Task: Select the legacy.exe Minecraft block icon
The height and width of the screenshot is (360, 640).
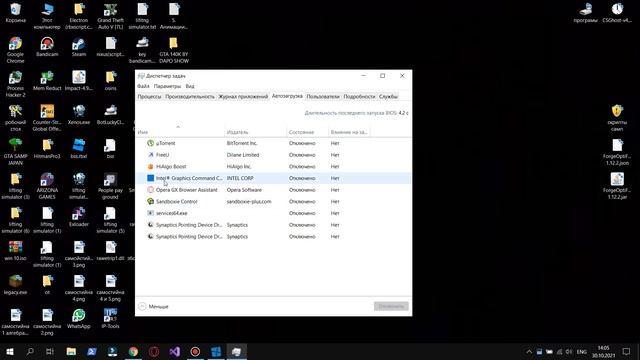Action: [x=16, y=285]
